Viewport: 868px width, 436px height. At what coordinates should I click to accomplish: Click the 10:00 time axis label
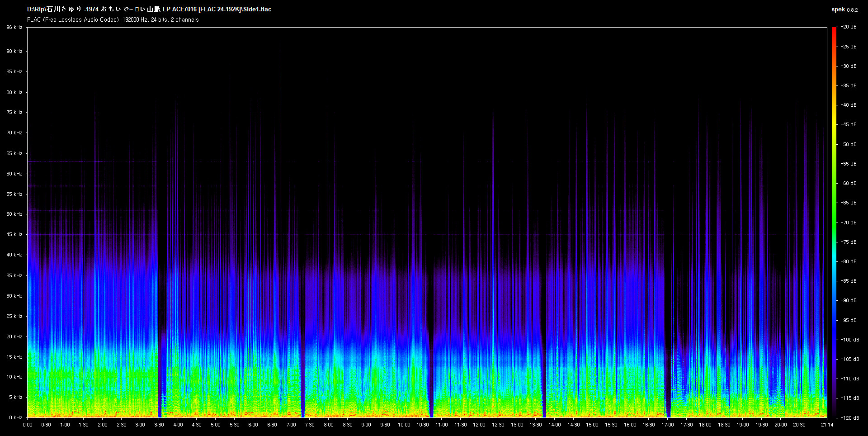[404, 425]
